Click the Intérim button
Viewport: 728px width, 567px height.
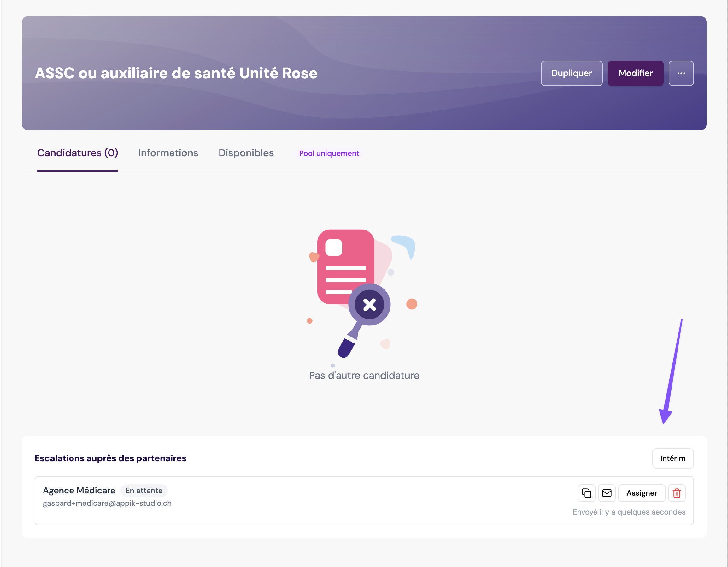(x=673, y=458)
